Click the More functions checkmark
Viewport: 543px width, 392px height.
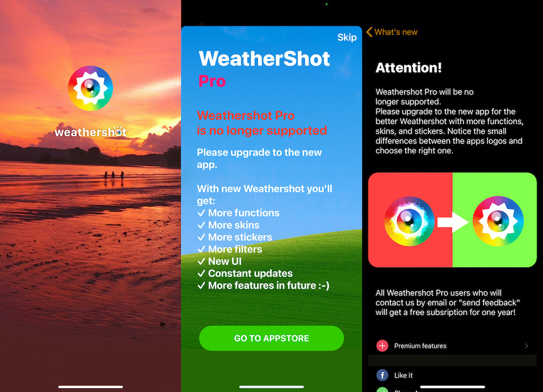[x=201, y=213]
